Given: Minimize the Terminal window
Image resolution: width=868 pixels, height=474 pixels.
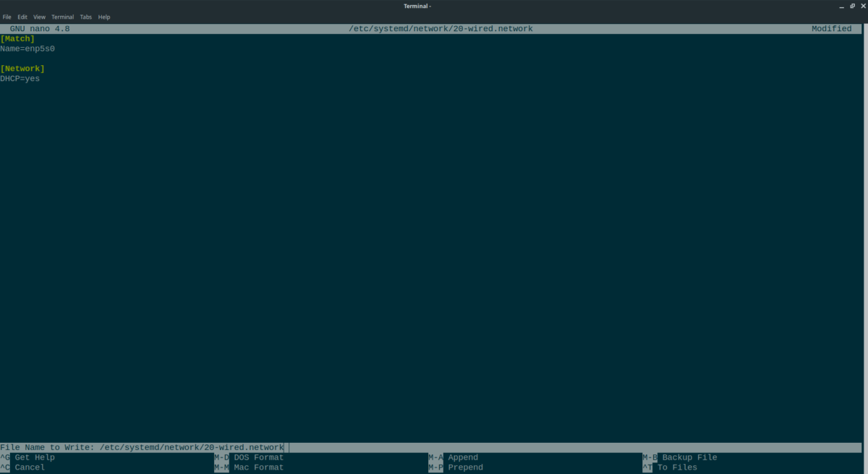Looking at the screenshot, I should point(841,6).
